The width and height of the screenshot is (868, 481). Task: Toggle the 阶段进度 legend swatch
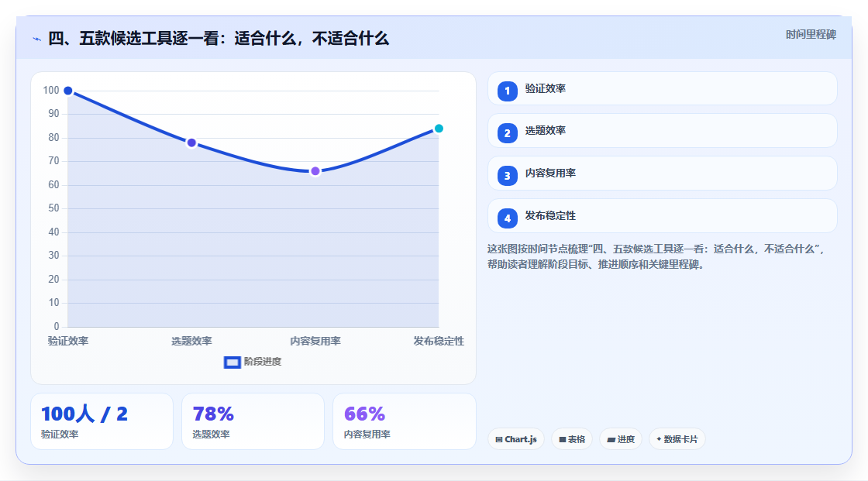[232, 362]
